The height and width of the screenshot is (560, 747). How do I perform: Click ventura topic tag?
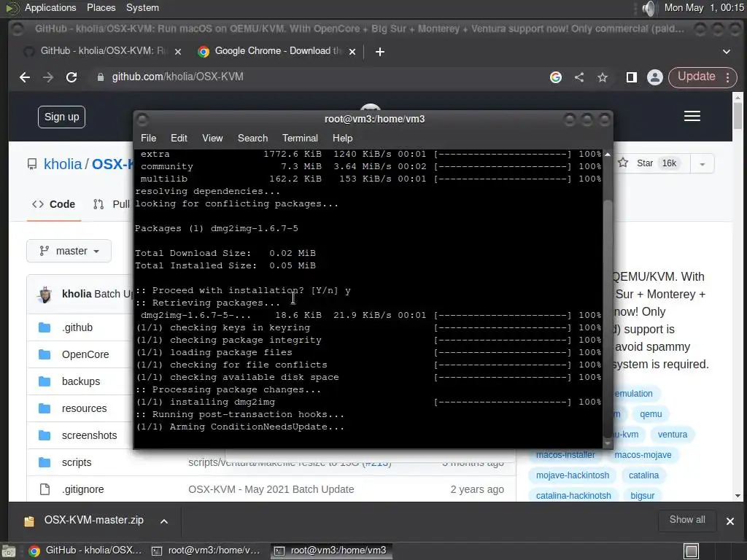pos(672,435)
